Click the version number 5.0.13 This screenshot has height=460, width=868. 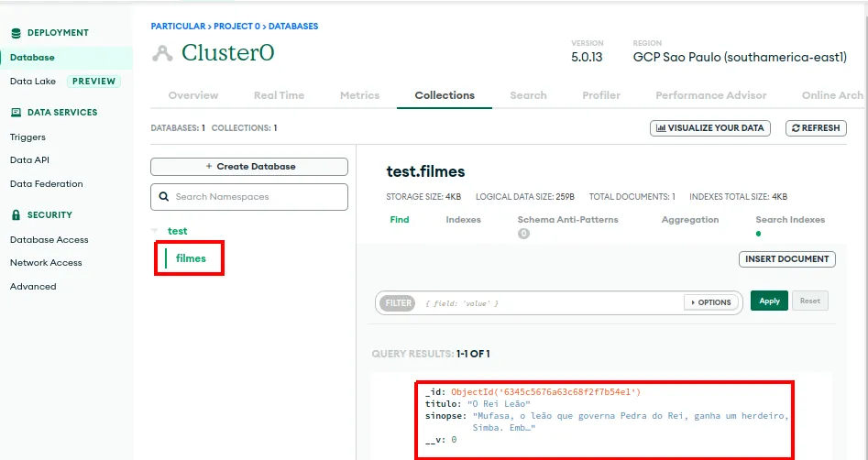pos(587,57)
